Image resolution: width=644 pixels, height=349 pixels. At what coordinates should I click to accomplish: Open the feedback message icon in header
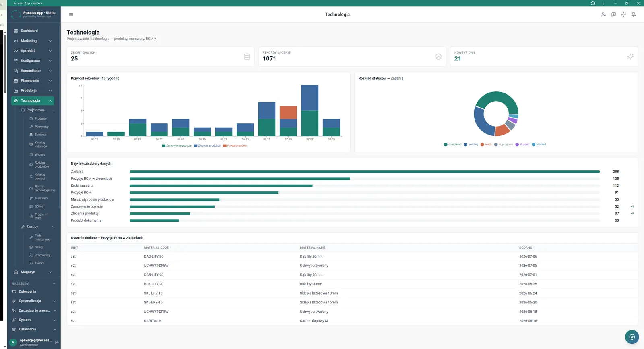click(613, 15)
